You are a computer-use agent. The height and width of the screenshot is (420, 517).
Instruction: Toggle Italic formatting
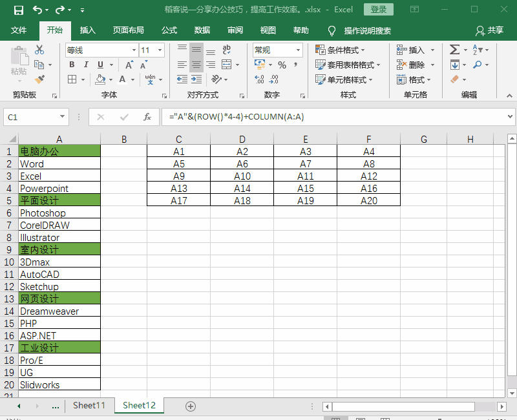(86, 65)
